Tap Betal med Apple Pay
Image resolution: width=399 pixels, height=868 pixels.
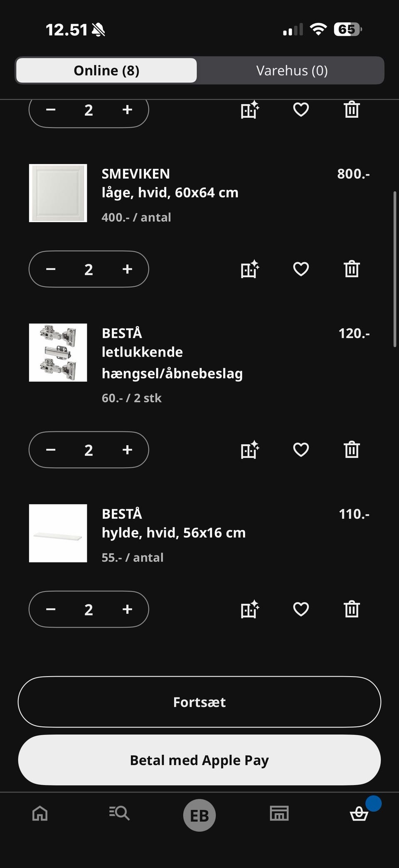tap(199, 760)
